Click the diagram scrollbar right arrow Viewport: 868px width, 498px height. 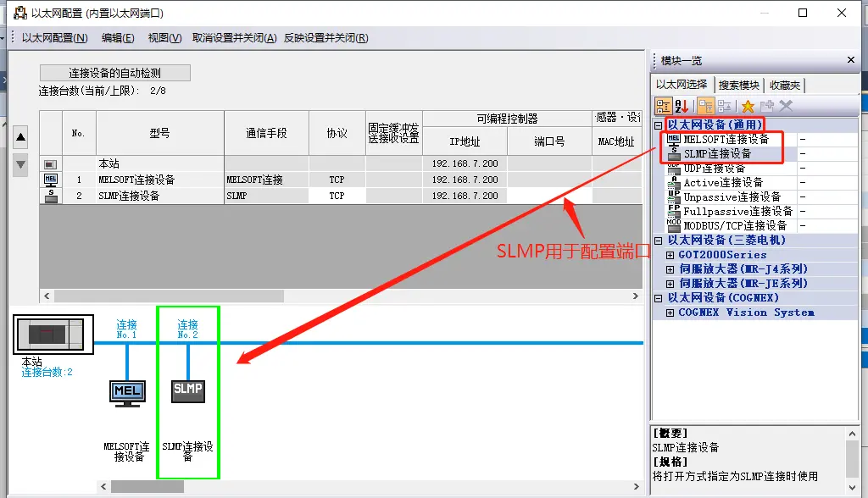[x=636, y=486]
